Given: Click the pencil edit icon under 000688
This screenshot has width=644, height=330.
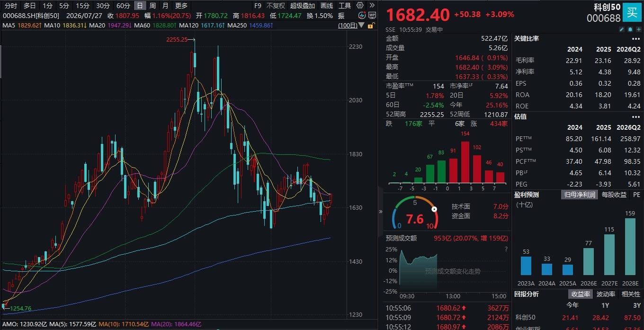Looking at the screenshot, I should pos(622,29).
